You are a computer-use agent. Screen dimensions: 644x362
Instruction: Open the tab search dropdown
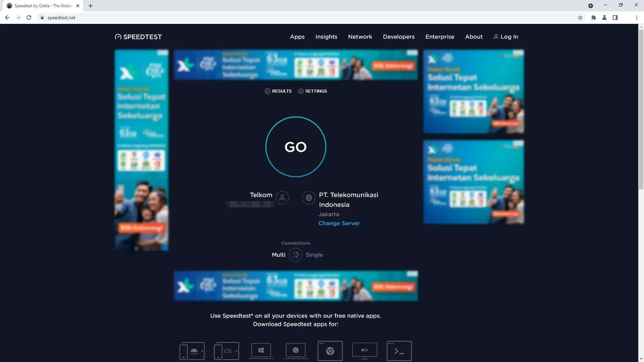(591, 6)
